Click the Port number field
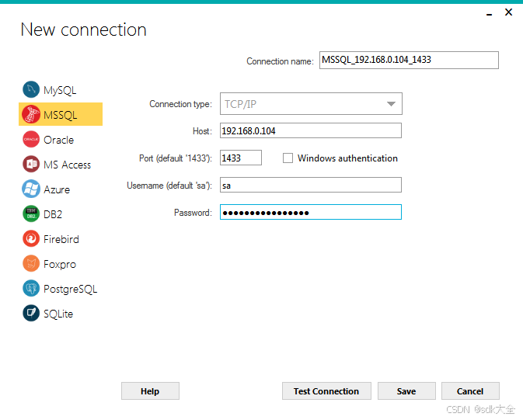The height and width of the screenshot is (420, 523). tap(241, 158)
